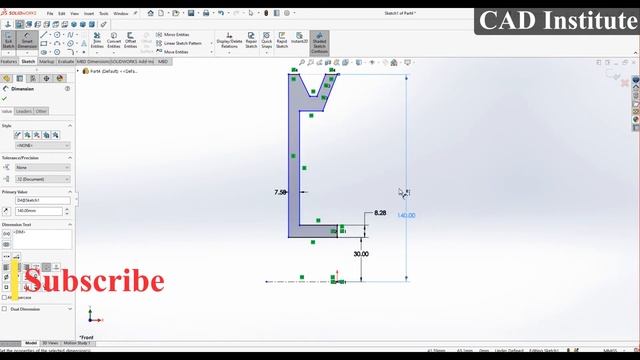Click Convert Entities
This screenshot has width=640, height=360.
click(x=114, y=40)
